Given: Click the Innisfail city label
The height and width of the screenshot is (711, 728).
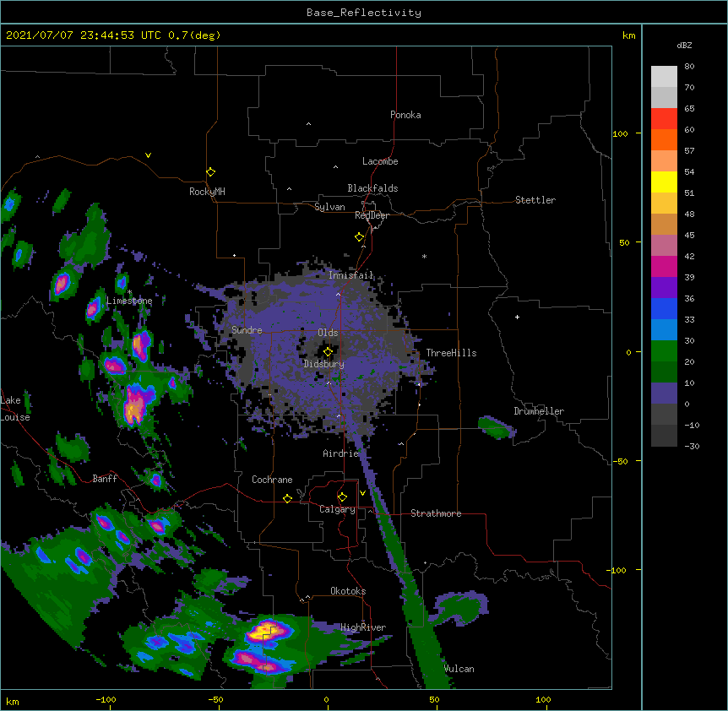Looking at the screenshot, I should tap(350, 275).
